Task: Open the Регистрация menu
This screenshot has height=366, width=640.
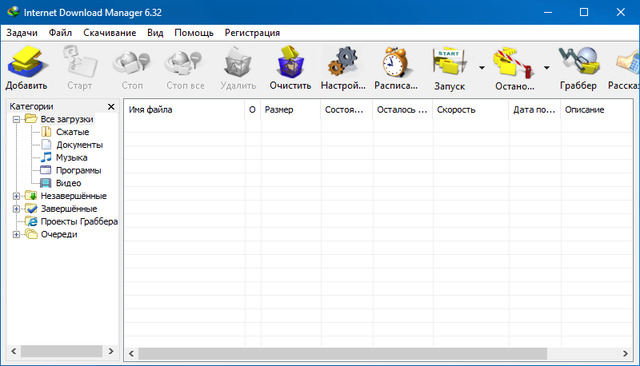Action: click(252, 33)
